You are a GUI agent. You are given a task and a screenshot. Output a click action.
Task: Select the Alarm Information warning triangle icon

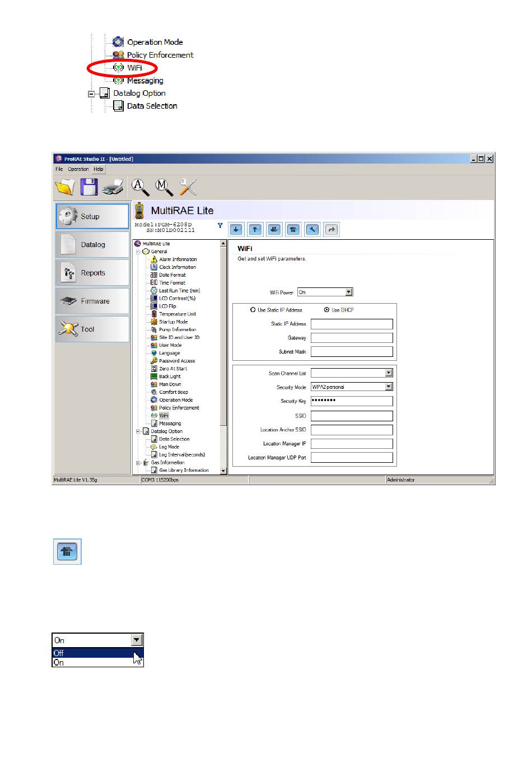[154, 259]
